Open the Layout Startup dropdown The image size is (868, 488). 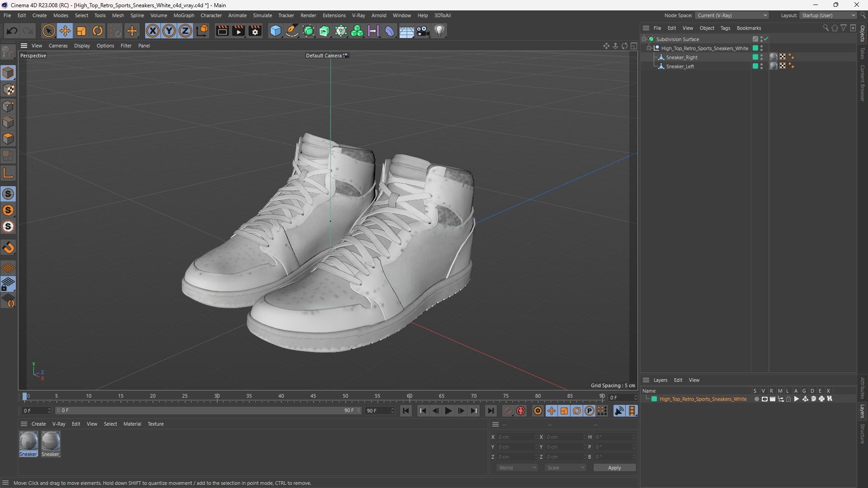click(828, 15)
